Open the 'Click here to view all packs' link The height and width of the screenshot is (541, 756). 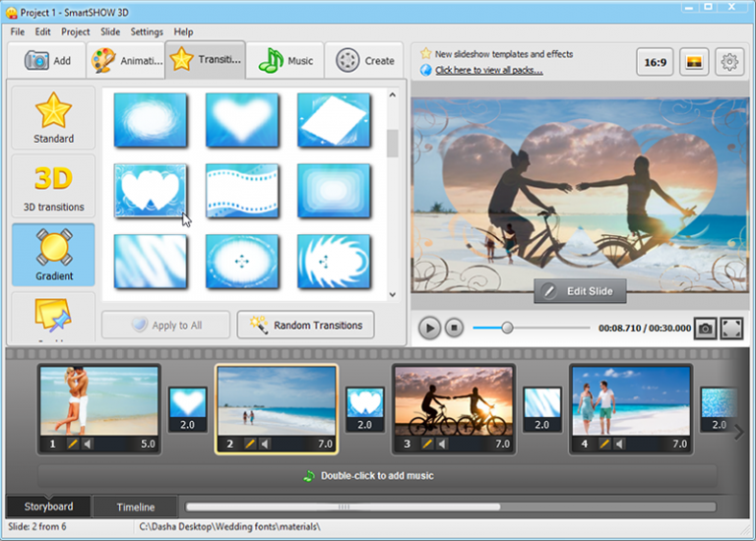[x=488, y=70]
